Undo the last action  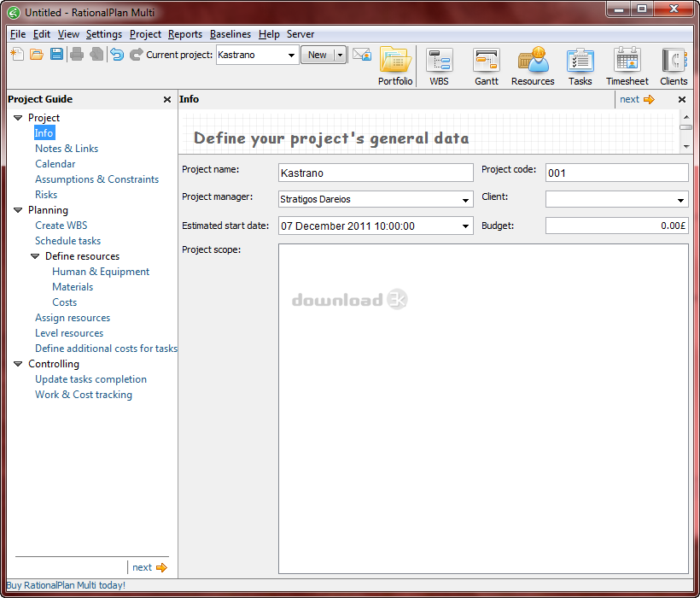117,55
